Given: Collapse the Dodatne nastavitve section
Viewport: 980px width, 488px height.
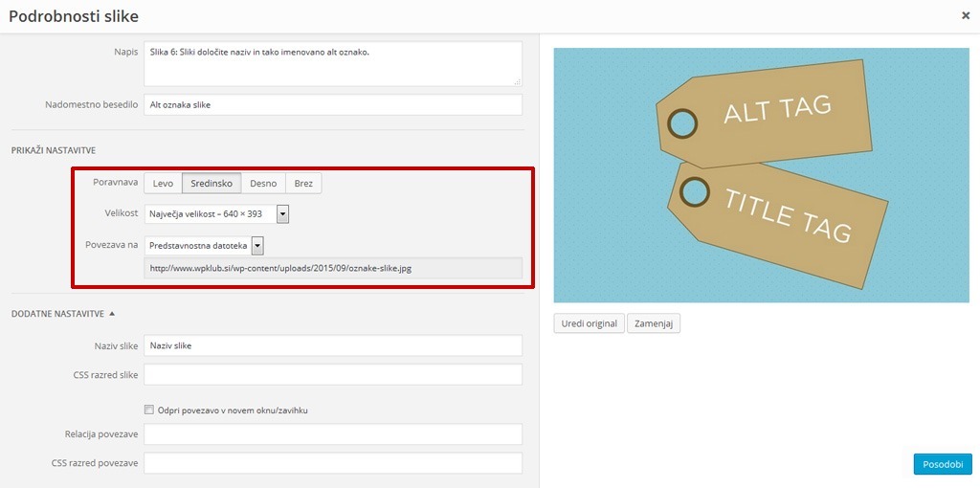Looking at the screenshot, I should (x=63, y=313).
